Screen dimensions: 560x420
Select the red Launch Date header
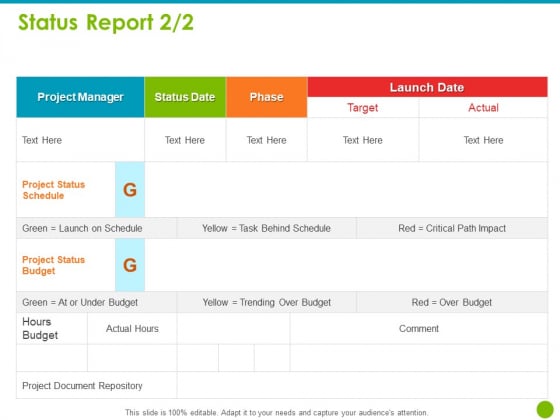427,87
